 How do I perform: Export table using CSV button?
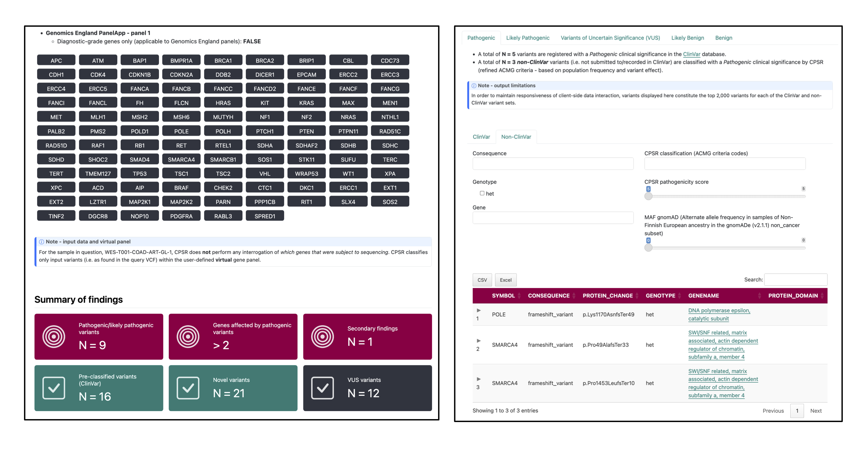pyautogui.click(x=482, y=280)
